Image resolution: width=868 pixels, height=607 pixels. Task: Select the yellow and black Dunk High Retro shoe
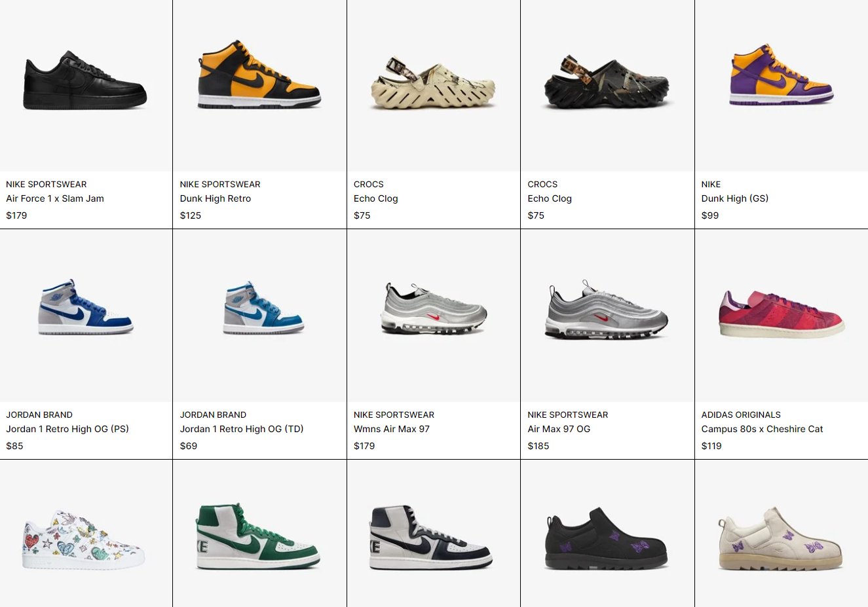(259, 75)
